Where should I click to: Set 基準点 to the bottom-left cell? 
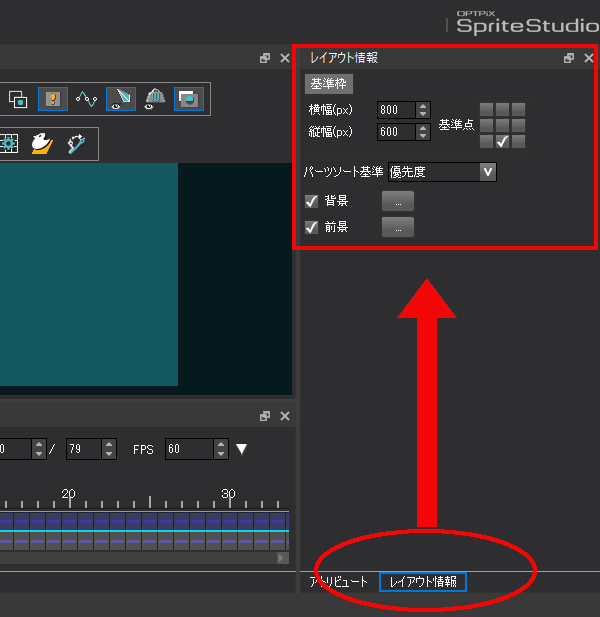[486, 142]
